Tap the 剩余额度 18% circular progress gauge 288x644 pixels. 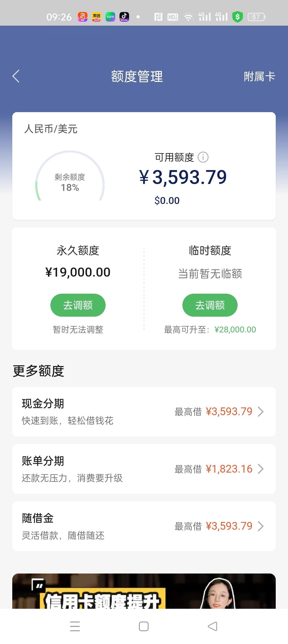coord(70,176)
